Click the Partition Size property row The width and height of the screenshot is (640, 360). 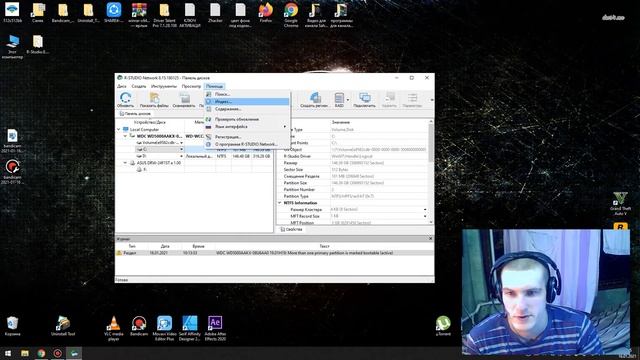pyautogui.click(x=353, y=183)
